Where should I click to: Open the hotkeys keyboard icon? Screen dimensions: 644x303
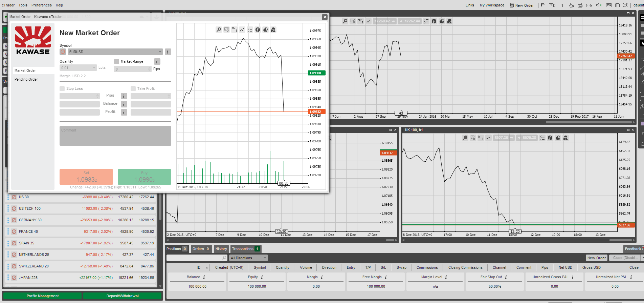tap(580, 5)
